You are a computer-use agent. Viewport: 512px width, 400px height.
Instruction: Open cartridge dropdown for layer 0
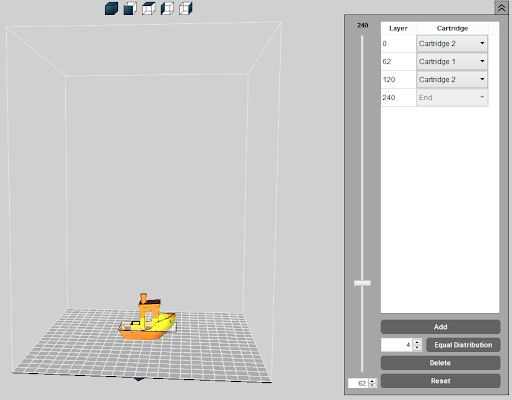[x=452, y=43]
